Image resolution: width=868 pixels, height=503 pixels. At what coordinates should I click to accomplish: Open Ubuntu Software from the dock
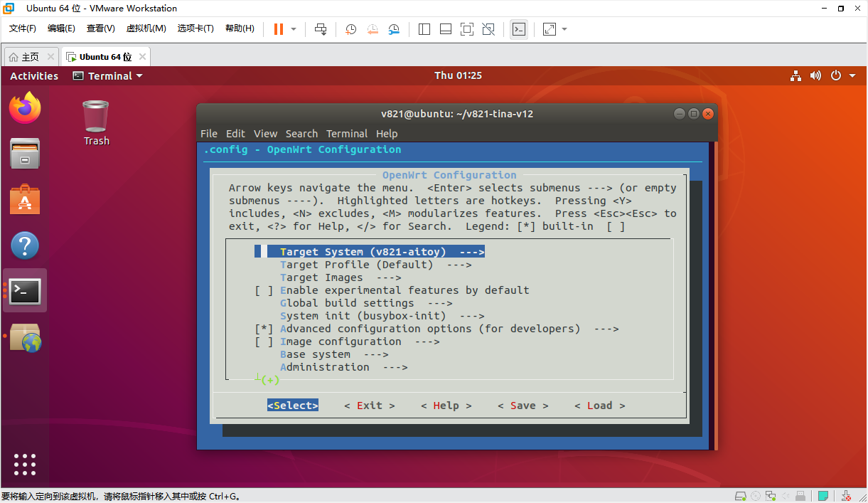coord(25,199)
